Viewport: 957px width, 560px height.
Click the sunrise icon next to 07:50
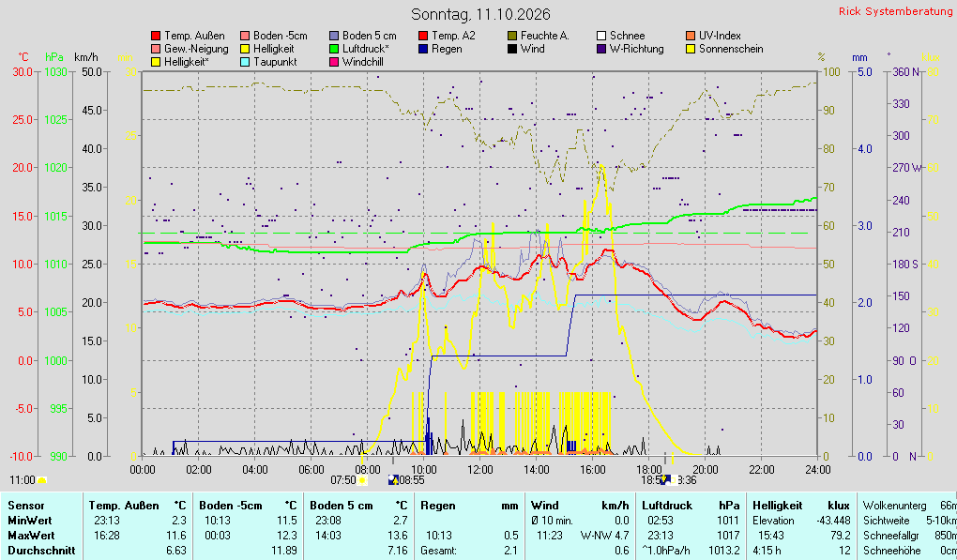click(x=362, y=480)
